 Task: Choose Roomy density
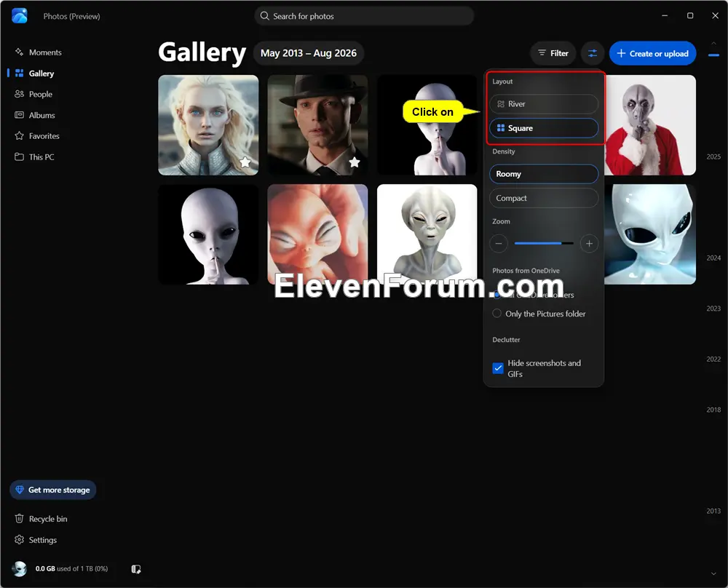tap(544, 174)
